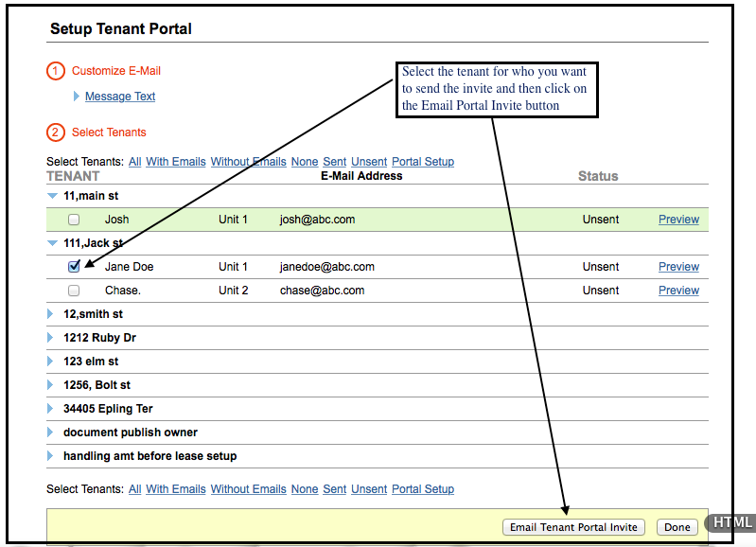The height and width of the screenshot is (547, 756).
Task: Click bottom With Emails filter link
Action: (176, 489)
